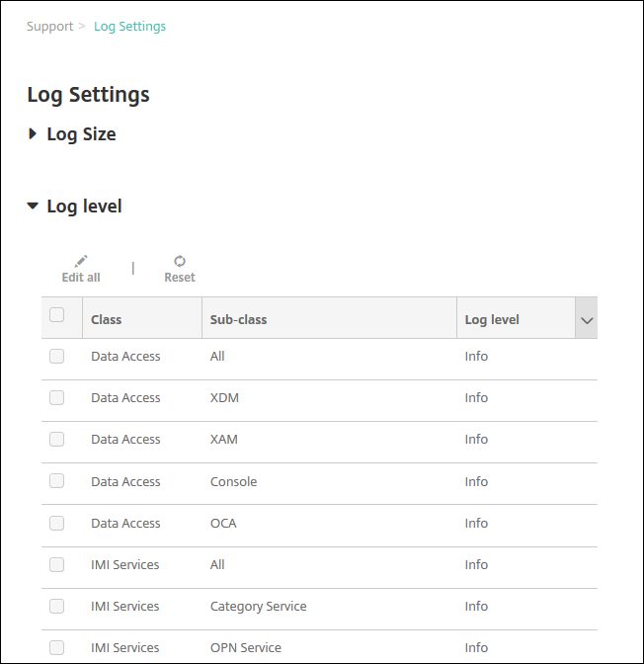Click the Log Settings breadcrumb link
This screenshot has height=664, width=644.
(129, 27)
